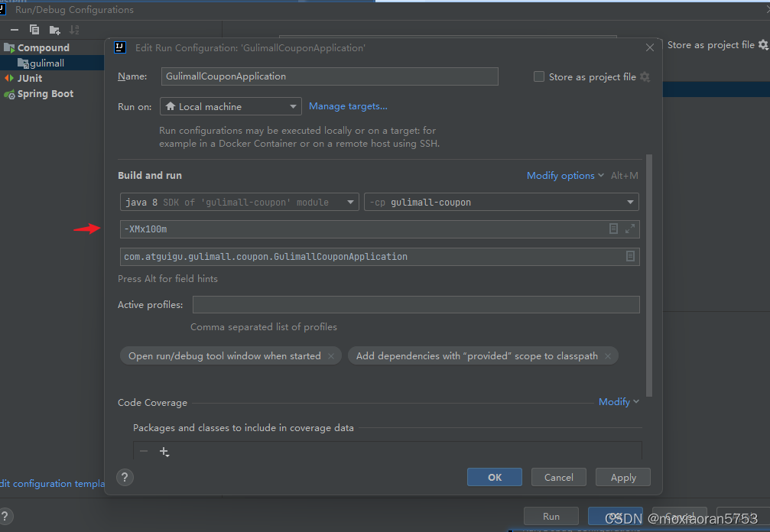Image resolution: width=770 pixels, height=532 pixels.
Task: Click the background window help question mark
Action: coord(5,516)
